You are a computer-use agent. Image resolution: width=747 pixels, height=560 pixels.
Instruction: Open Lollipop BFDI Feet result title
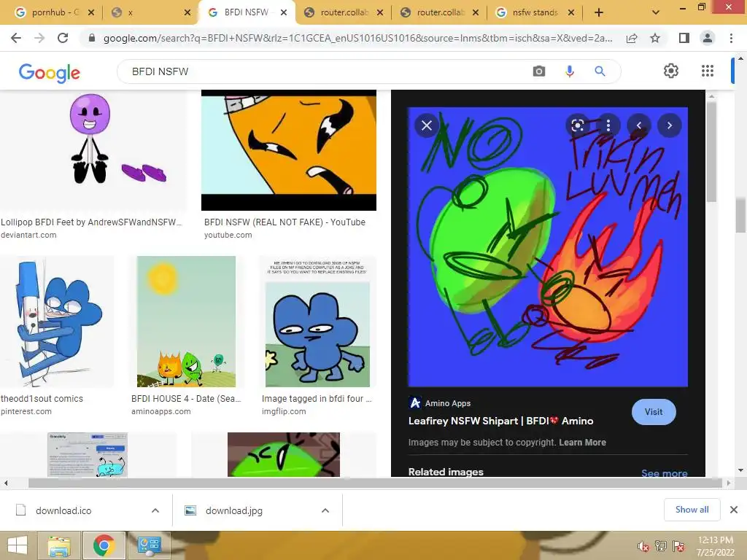click(91, 222)
